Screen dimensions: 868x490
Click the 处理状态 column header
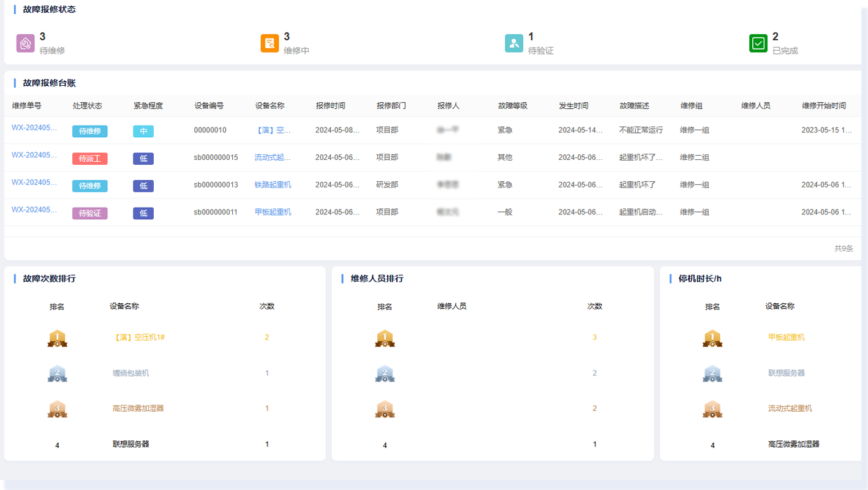(88, 105)
